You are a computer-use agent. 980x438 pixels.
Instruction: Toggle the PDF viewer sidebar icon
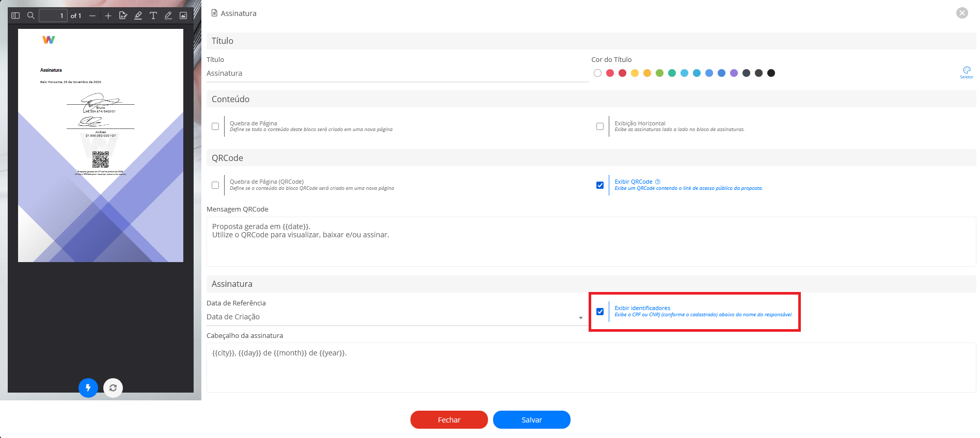tap(15, 15)
